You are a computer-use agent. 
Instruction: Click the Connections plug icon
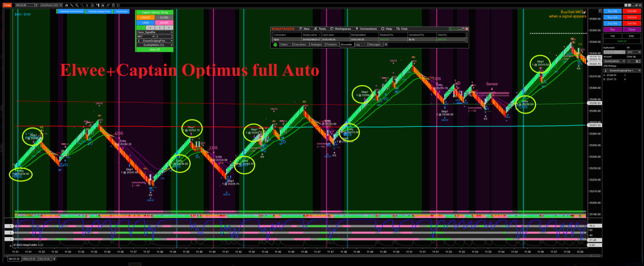(357, 29)
